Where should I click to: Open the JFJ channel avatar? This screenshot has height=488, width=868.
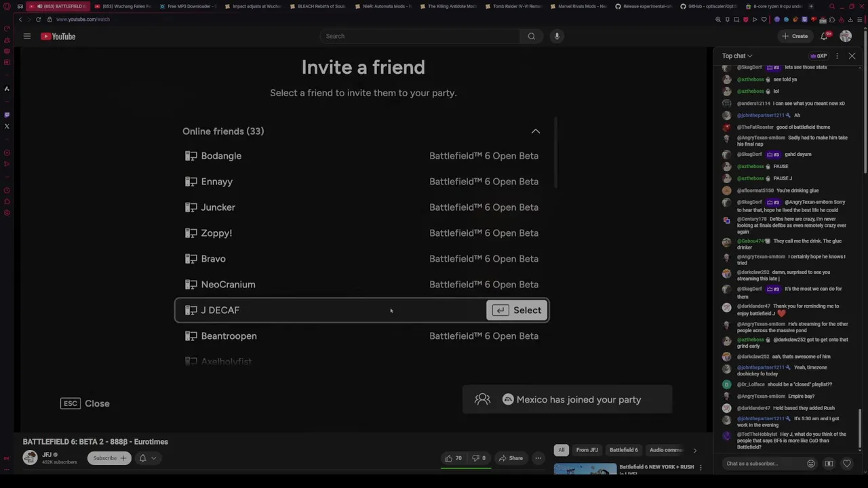[x=30, y=457]
